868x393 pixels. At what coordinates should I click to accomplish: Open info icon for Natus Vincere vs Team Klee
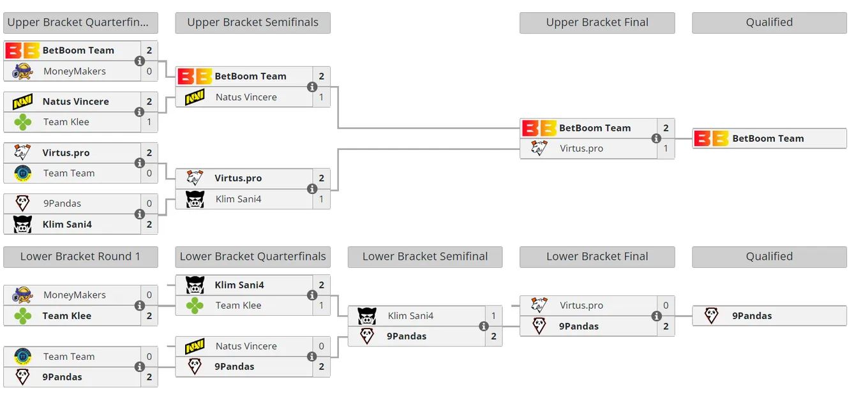139,112
